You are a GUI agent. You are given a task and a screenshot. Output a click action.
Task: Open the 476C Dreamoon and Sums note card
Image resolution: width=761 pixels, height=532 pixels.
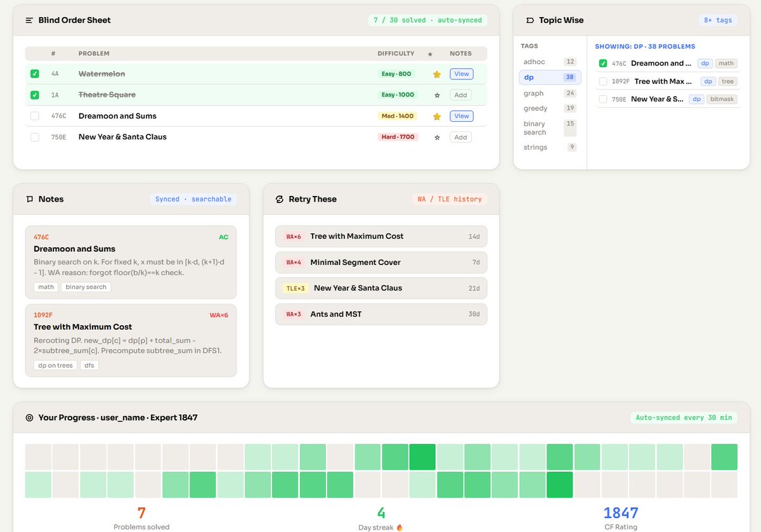(131, 263)
